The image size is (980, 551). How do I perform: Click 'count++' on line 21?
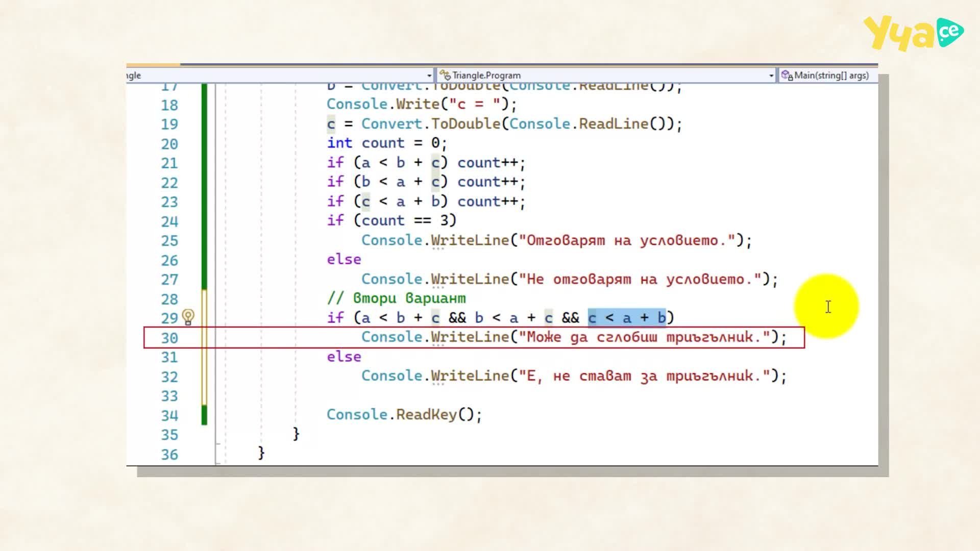click(x=487, y=162)
